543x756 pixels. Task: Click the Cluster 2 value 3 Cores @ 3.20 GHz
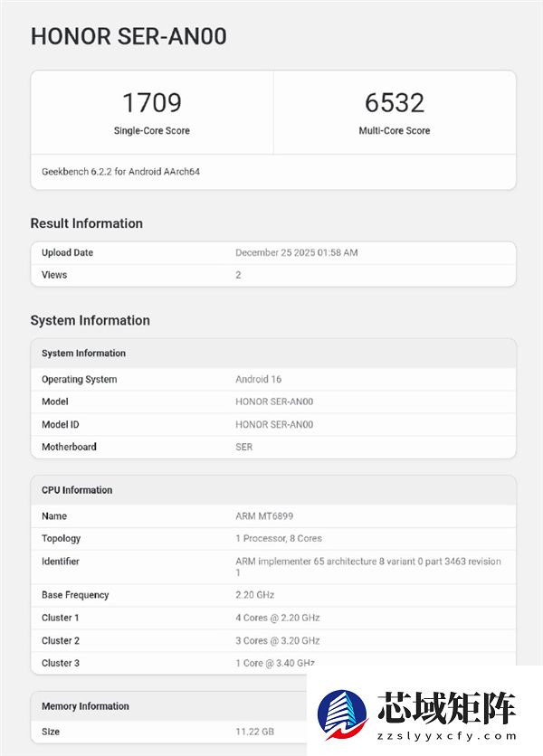(x=277, y=640)
